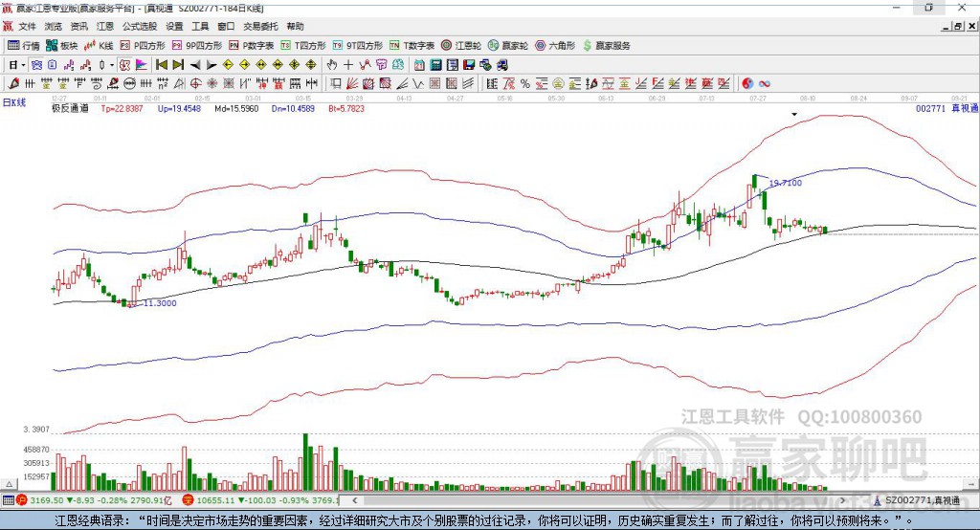Click the 行情 market quotes button

coord(24,46)
